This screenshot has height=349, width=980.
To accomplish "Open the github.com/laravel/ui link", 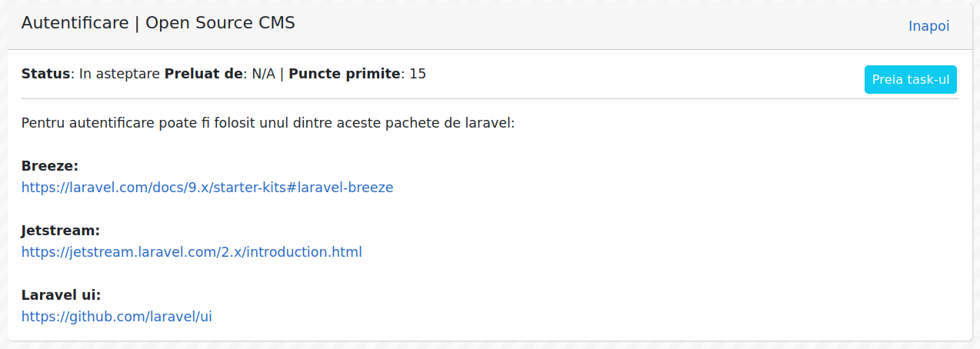I will pyautogui.click(x=117, y=316).
